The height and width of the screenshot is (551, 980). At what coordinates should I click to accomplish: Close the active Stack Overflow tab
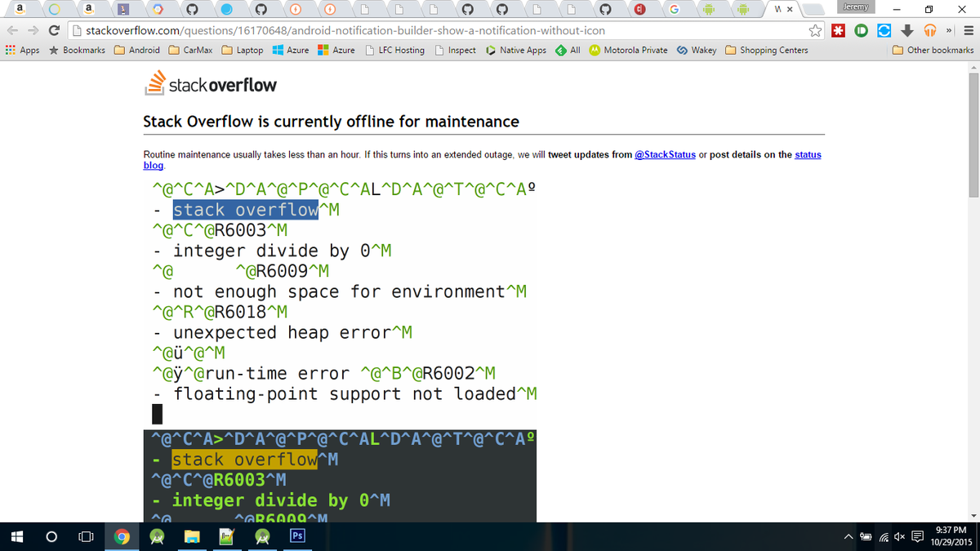tap(790, 10)
